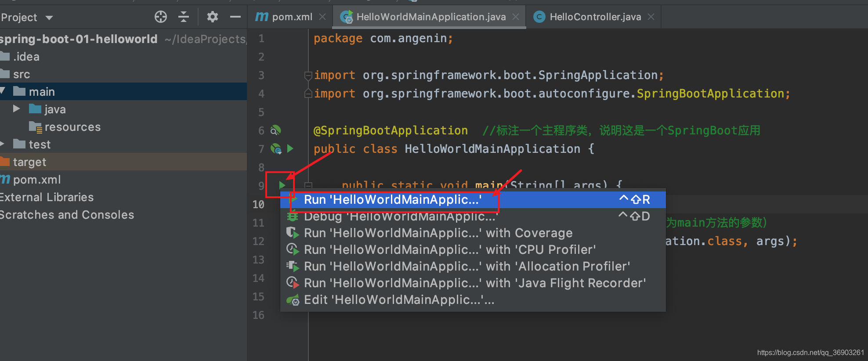Image resolution: width=868 pixels, height=361 pixels.
Task: Choose Run with 'Java Flight Recorder' option
Action: point(473,283)
